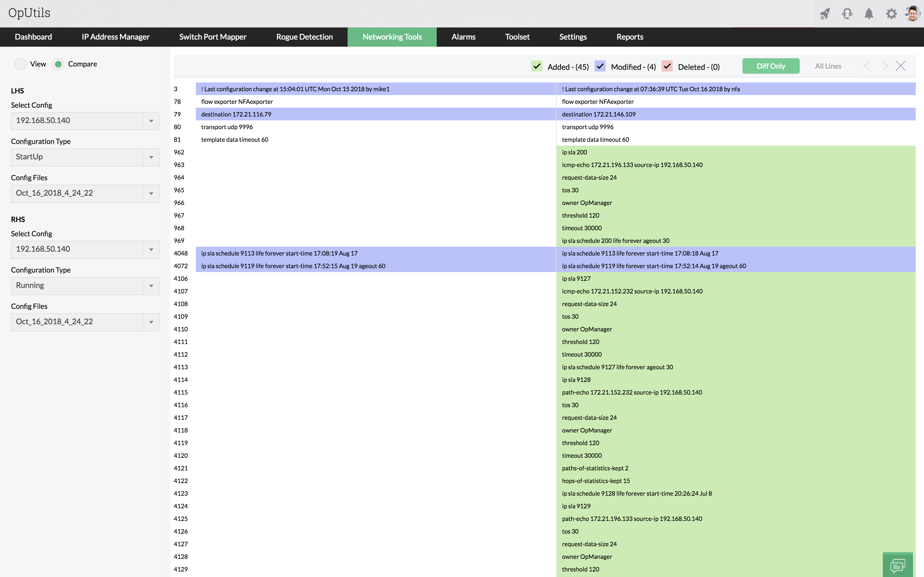Click the Diff Only button
Screen dimensions: 924x577
pos(771,66)
